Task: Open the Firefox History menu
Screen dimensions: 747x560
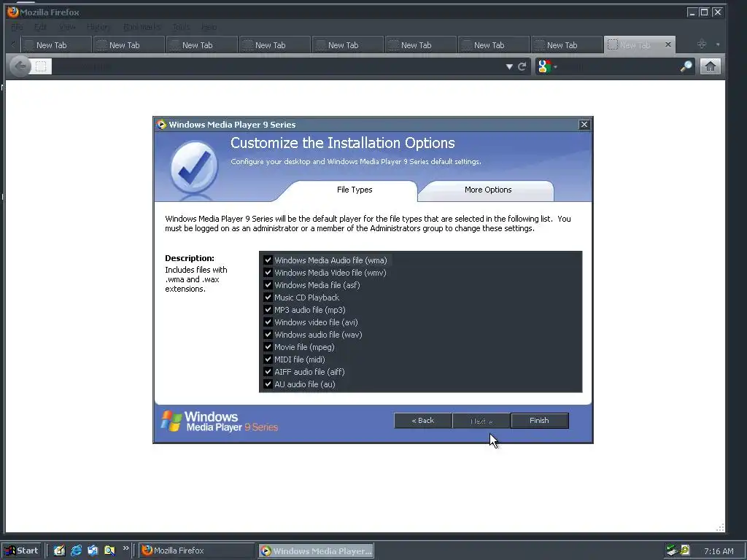Action: coord(98,27)
